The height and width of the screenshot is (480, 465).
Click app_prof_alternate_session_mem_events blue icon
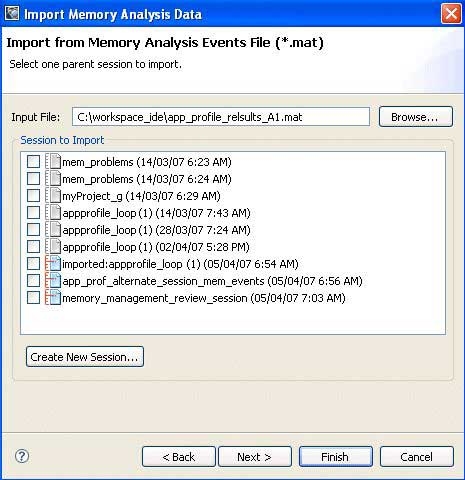coord(53,280)
